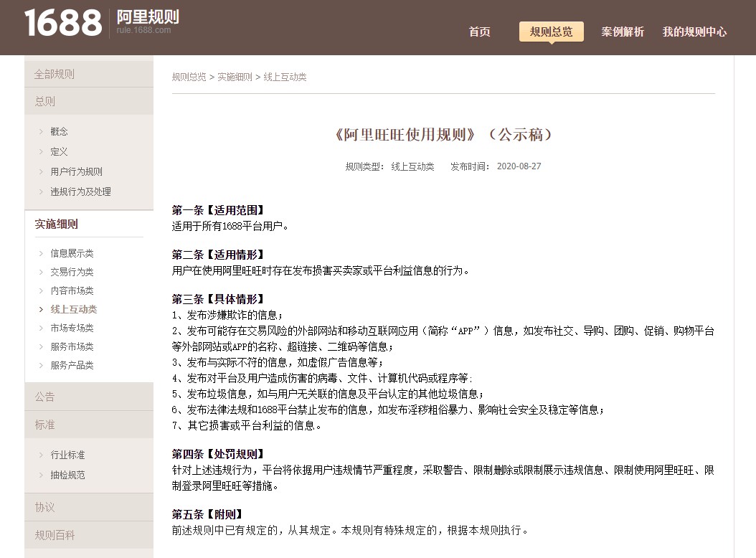
Task: Click the 规则总览 breadcrumb link
Action: [x=189, y=77]
